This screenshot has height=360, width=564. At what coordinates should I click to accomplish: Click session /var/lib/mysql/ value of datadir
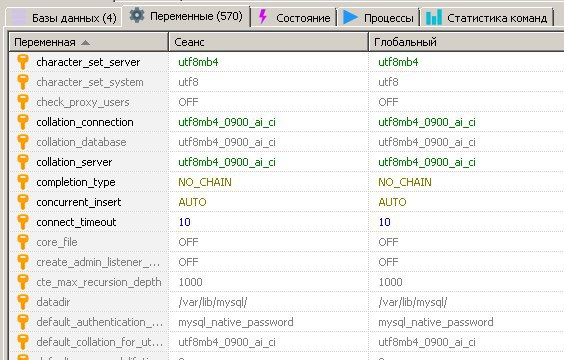tap(213, 302)
